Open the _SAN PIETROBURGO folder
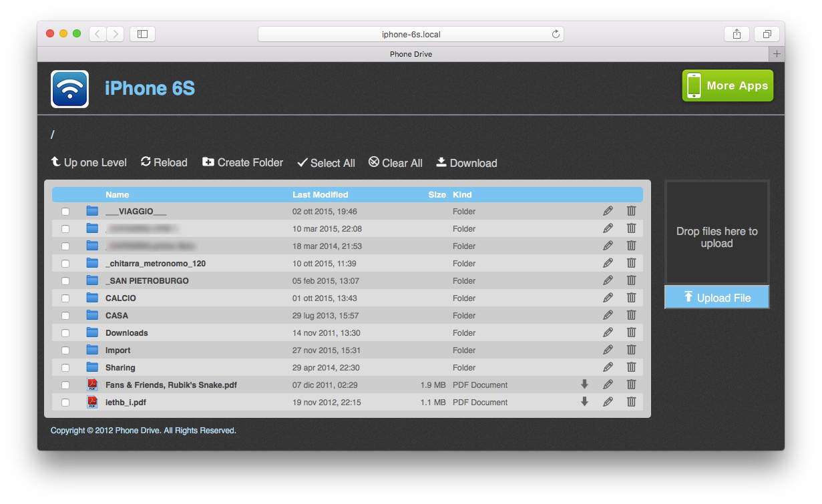Image resolution: width=822 pixels, height=504 pixels. click(147, 281)
